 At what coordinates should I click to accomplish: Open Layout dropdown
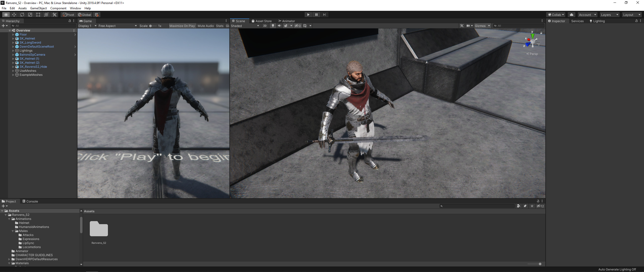[631, 15]
